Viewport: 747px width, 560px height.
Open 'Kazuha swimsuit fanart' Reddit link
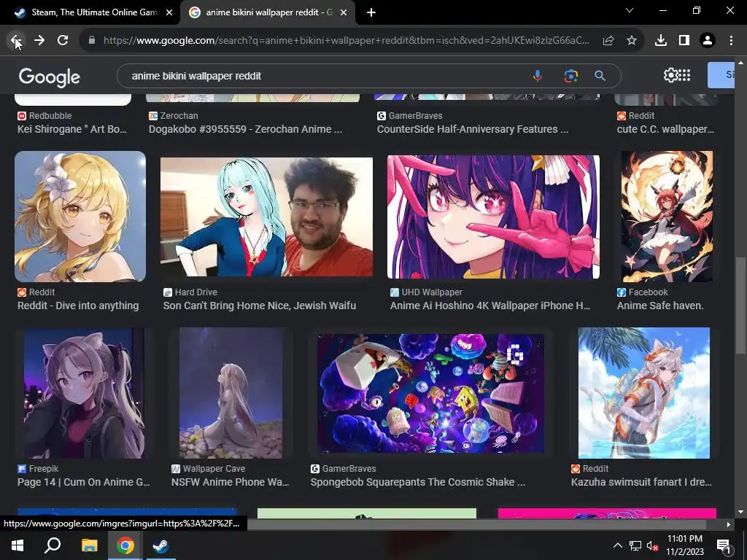click(641, 482)
